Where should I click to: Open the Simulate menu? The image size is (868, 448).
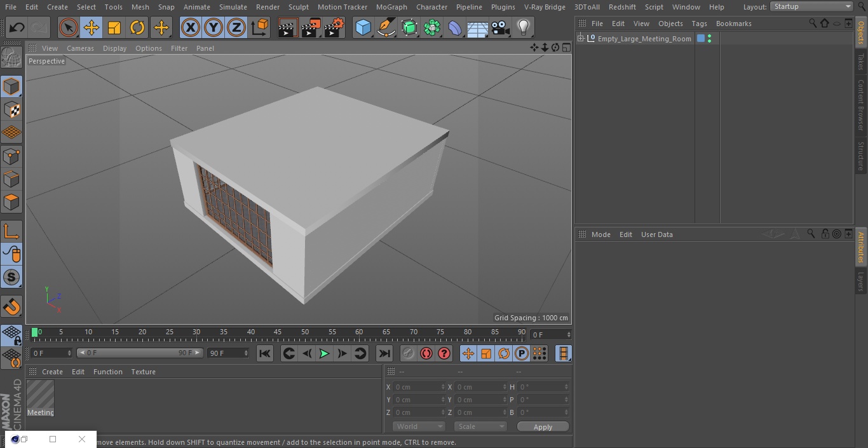tap(233, 7)
